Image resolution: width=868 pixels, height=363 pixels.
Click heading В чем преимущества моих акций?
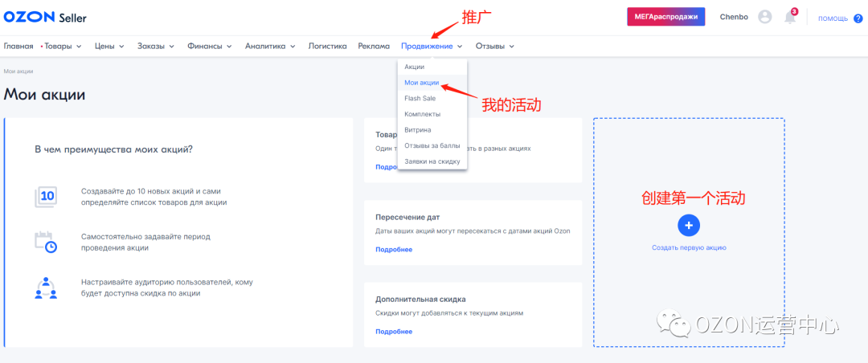114,149
